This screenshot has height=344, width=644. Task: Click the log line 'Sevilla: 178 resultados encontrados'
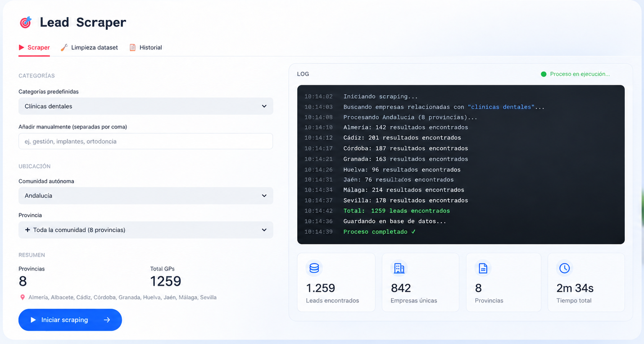405,200
